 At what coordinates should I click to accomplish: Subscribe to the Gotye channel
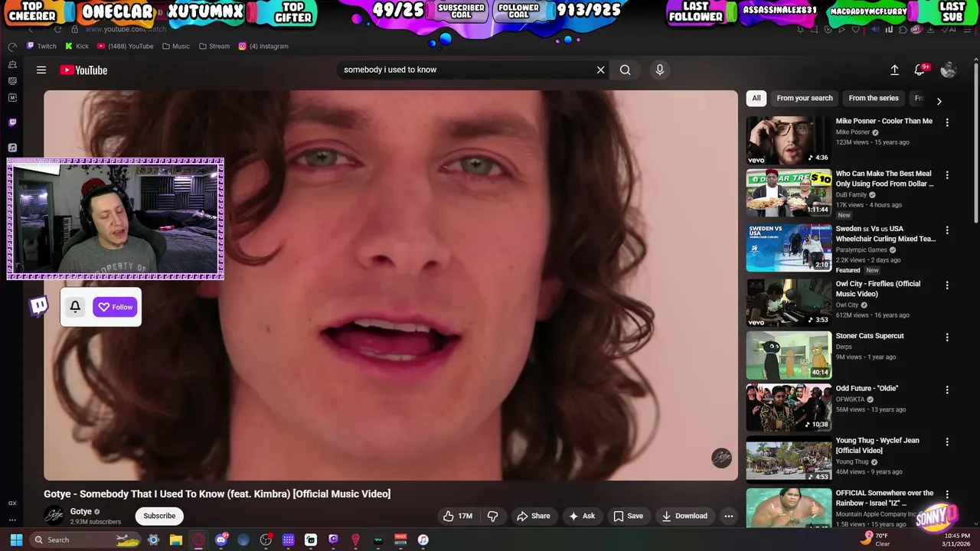tap(159, 516)
